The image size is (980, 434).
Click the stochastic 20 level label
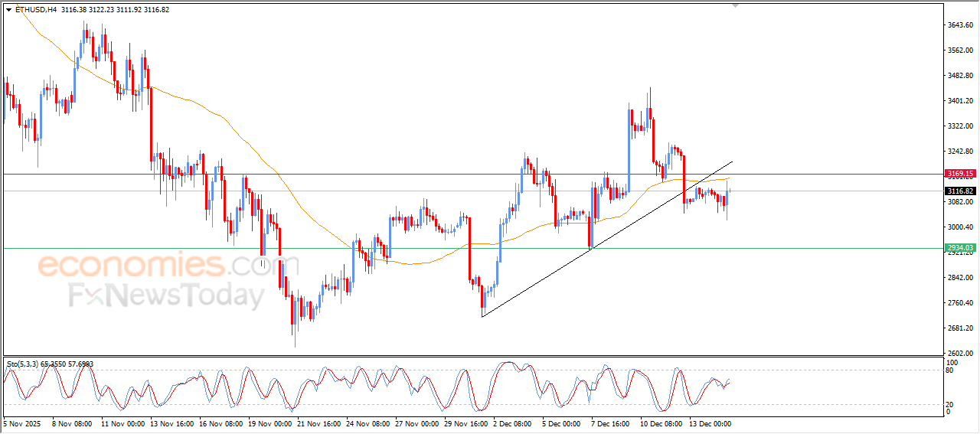(x=950, y=403)
